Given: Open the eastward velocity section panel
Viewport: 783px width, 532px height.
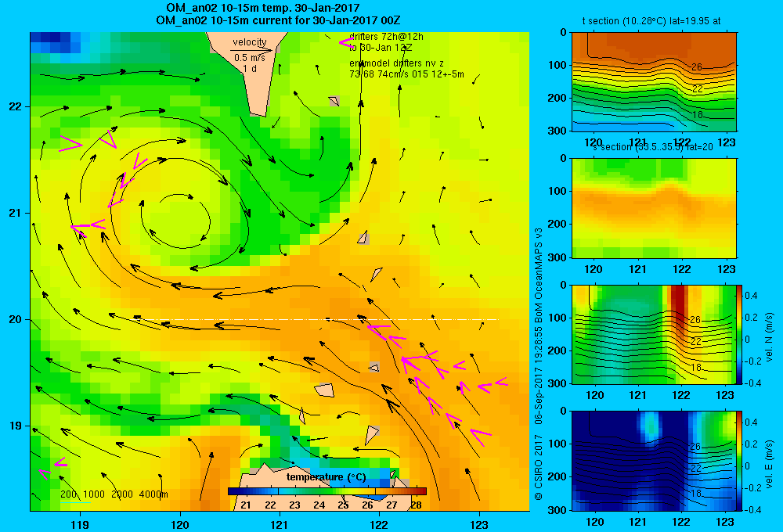Looking at the screenshot, I should coord(654,461).
